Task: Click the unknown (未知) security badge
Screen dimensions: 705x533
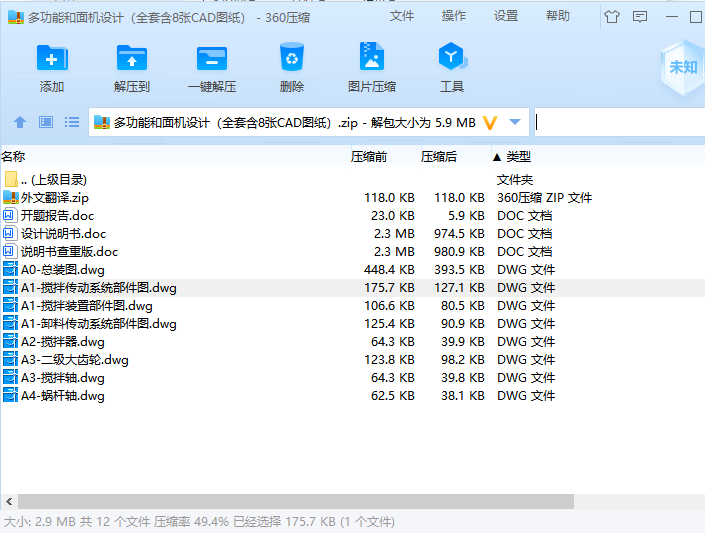Action: pyautogui.click(x=683, y=67)
